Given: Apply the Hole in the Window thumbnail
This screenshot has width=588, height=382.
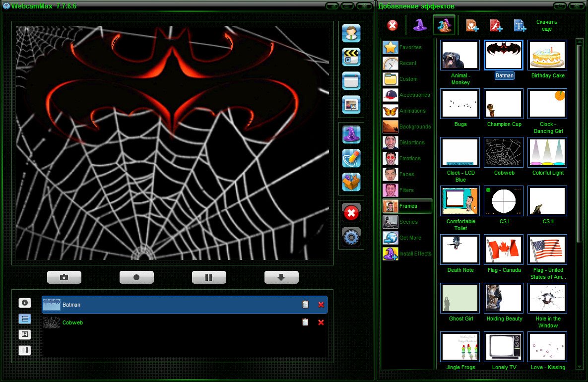Looking at the screenshot, I should [547, 298].
